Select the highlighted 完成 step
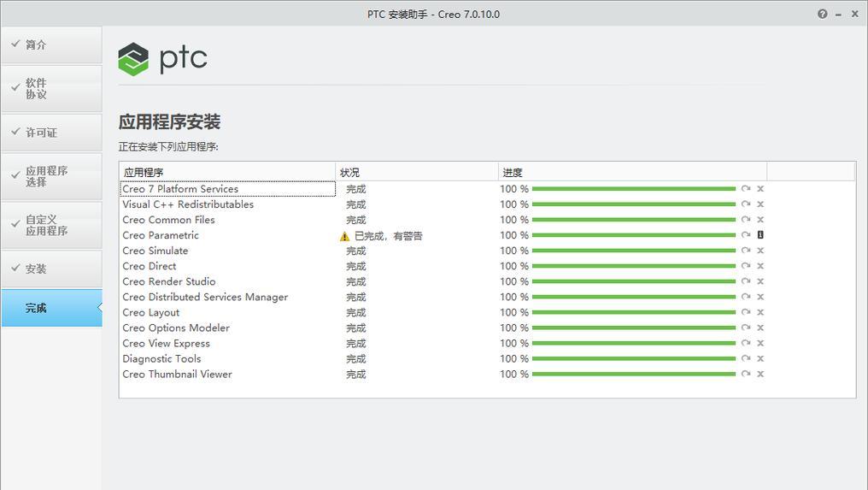The image size is (868, 490). click(51, 308)
